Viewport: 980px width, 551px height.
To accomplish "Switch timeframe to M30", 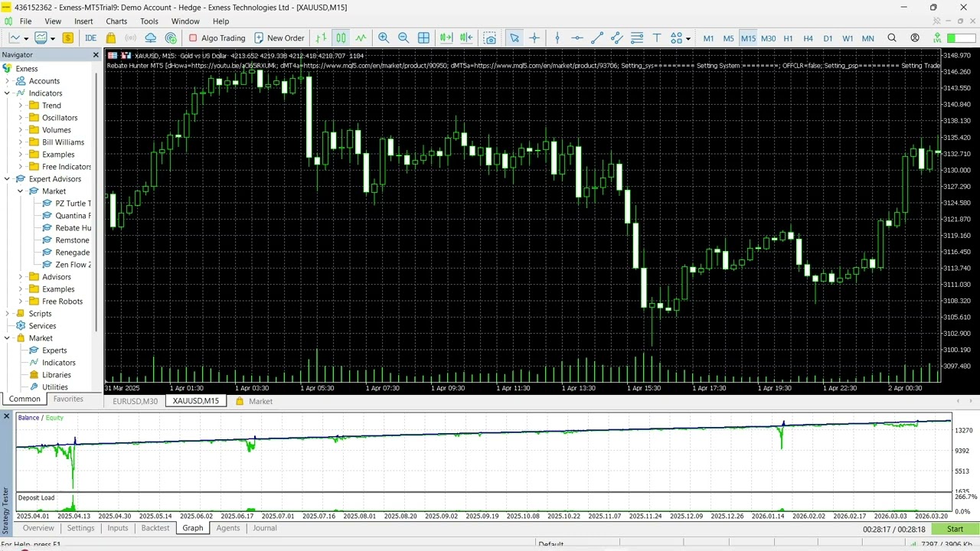I will (768, 38).
